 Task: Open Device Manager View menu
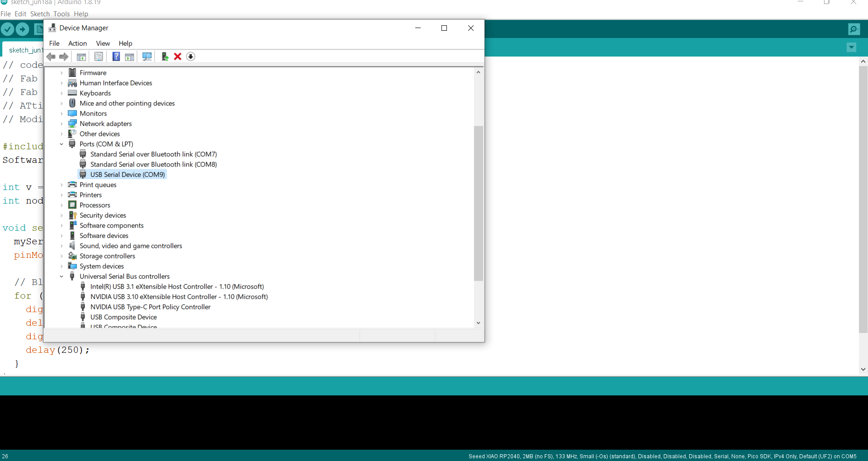pos(103,43)
